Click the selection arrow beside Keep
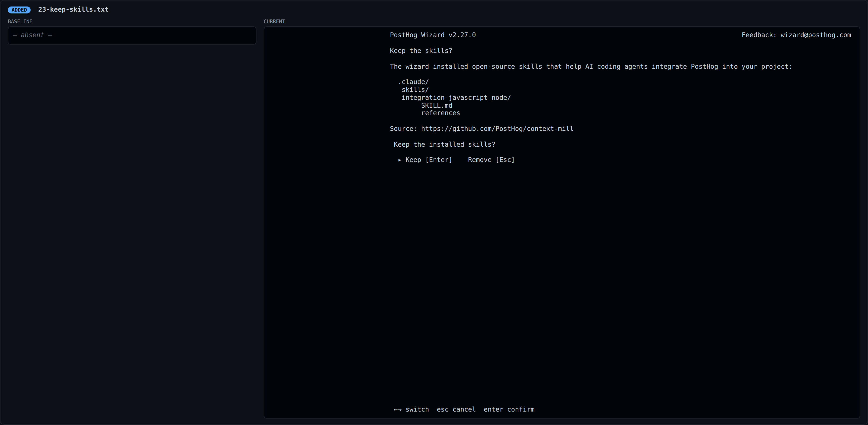Image resolution: width=868 pixels, height=425 pixels. 400,160
